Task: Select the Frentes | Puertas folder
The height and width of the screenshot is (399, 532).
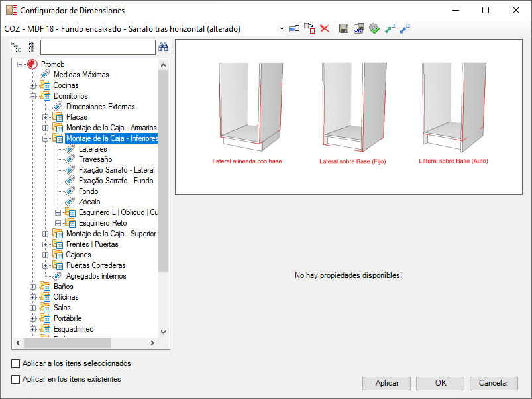Action: click(92, 244)
